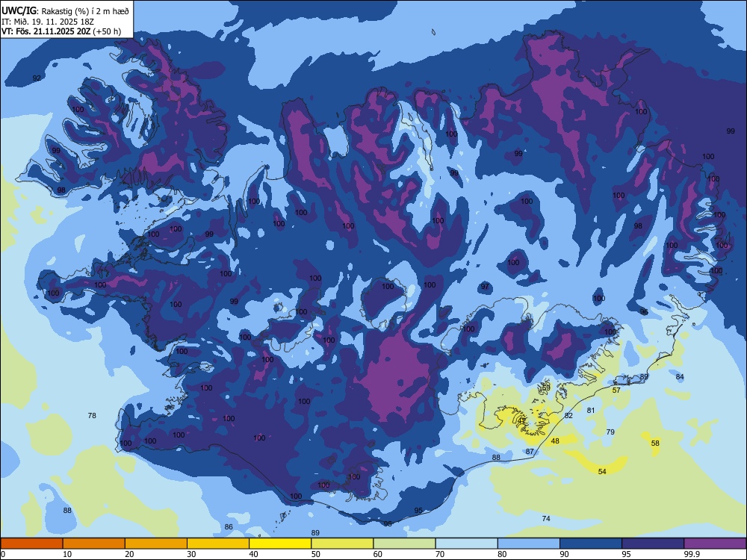Click the map value 96 in the east

coord(644,312)
